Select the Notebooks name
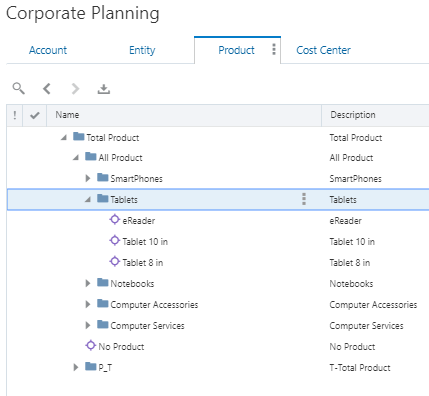Screen dimensions: 429x396 (132, 284)
